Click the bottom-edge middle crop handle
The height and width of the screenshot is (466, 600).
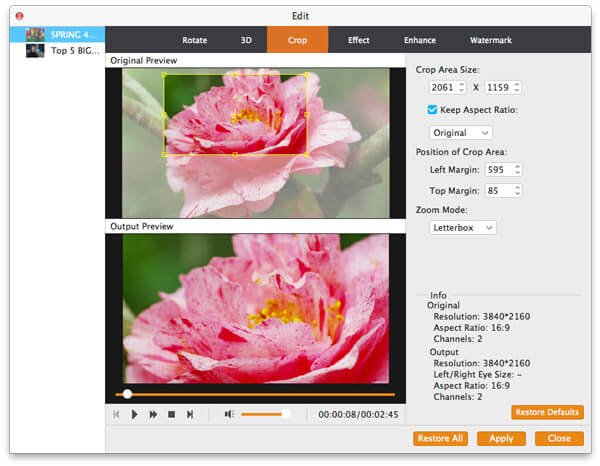(235, 155)
